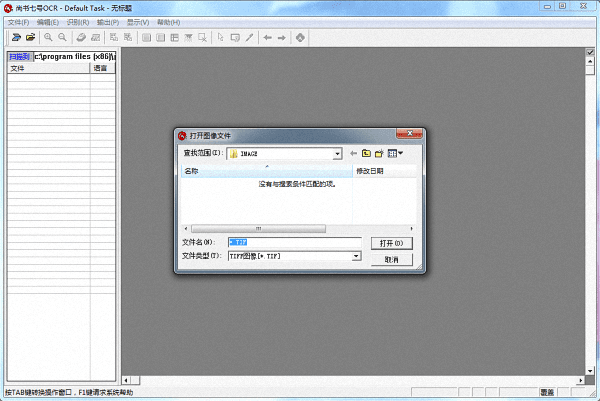Click the back arrow in the open dialog
This screenshot has width=600, height=401.
[354, 153]
